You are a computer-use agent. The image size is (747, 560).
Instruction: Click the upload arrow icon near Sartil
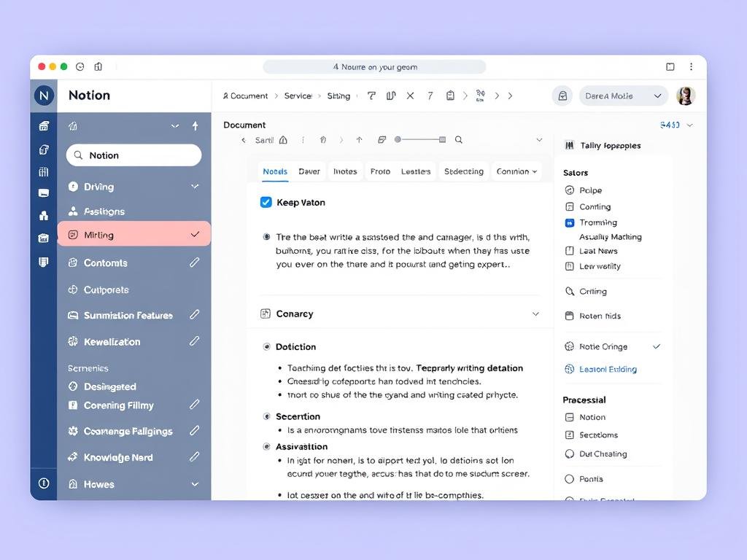[x=359, y=139]
